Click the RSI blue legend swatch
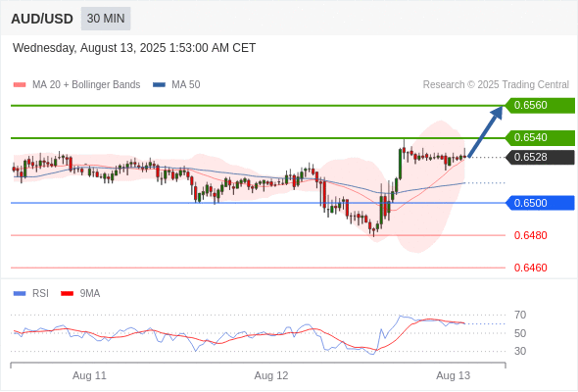578x392 pixels. tap(20, 294)
